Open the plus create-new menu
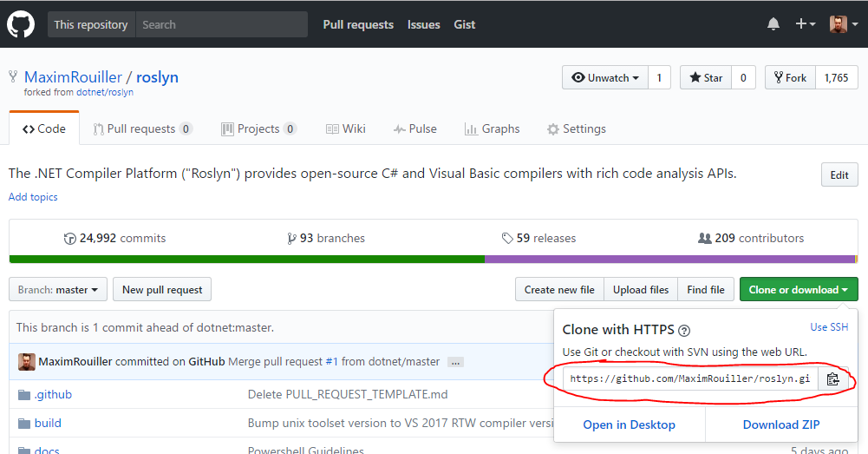Image resolution: width=868 pixels, height=454 pixels. click(x=805, y=23)
